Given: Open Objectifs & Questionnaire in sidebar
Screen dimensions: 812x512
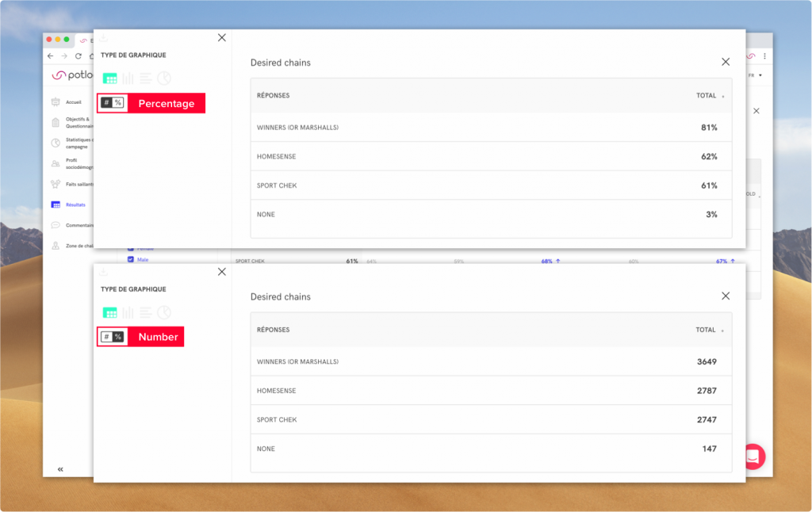Looking at the screenshot, I should point(79,123).
